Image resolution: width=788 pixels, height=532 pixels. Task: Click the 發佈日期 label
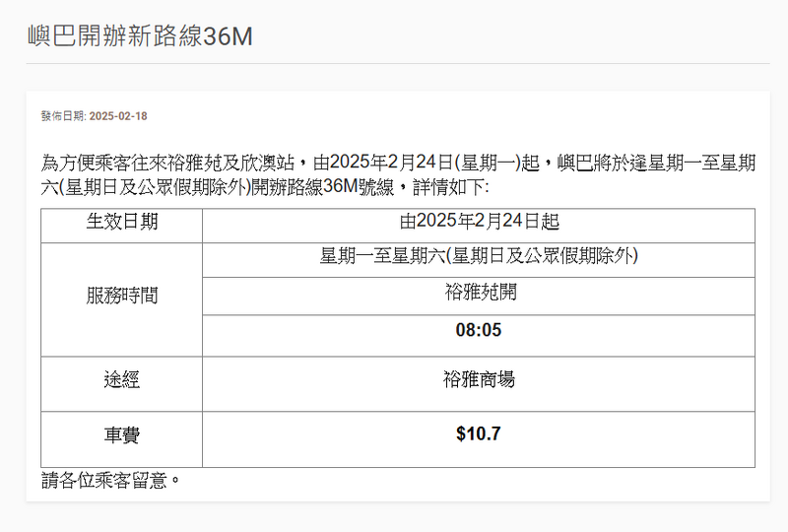[63, 116]
